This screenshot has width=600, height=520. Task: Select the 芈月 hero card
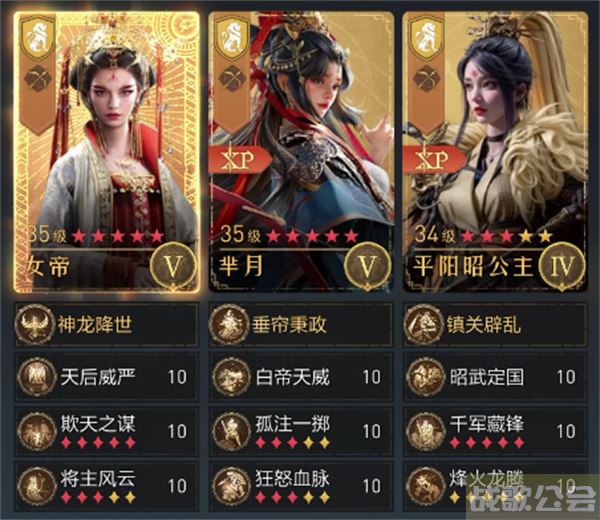pos(301,152)
